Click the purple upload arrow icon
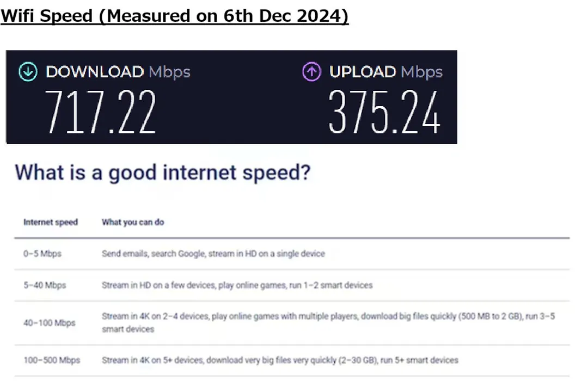Screen dimensions: 588x381 tap(311, 71)
